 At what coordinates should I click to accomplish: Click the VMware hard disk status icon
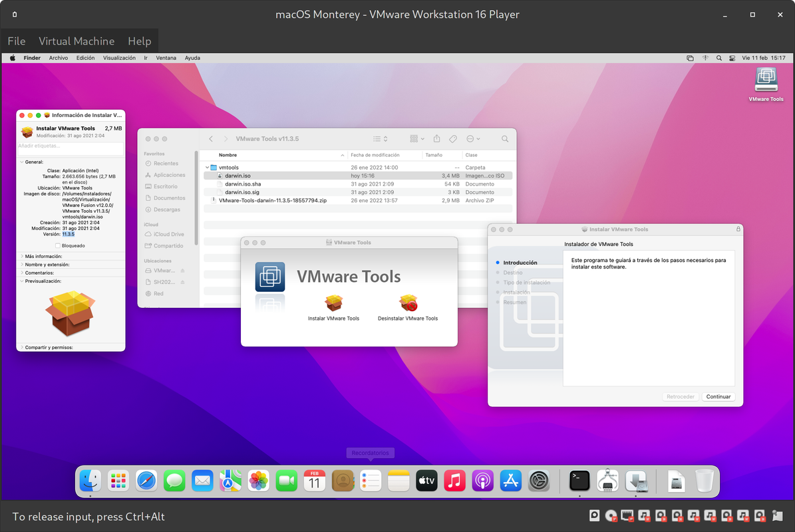tap(595, 516)
